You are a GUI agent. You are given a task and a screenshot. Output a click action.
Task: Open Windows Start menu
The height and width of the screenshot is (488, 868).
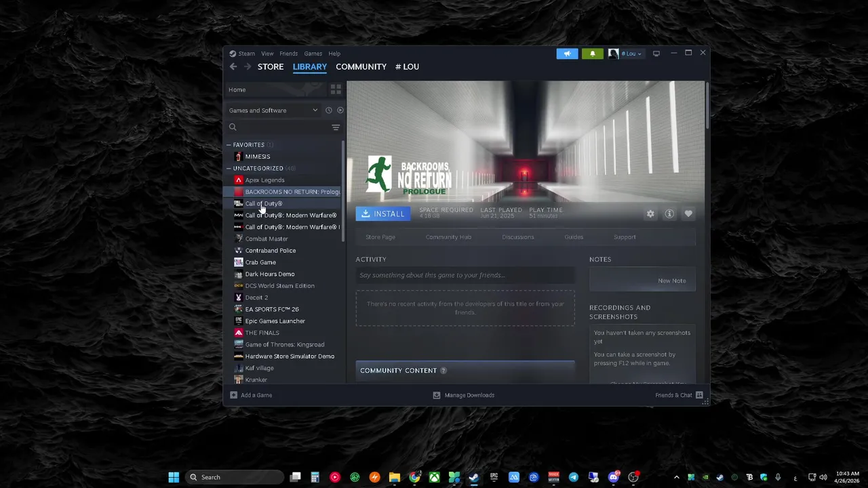[174, 477]
